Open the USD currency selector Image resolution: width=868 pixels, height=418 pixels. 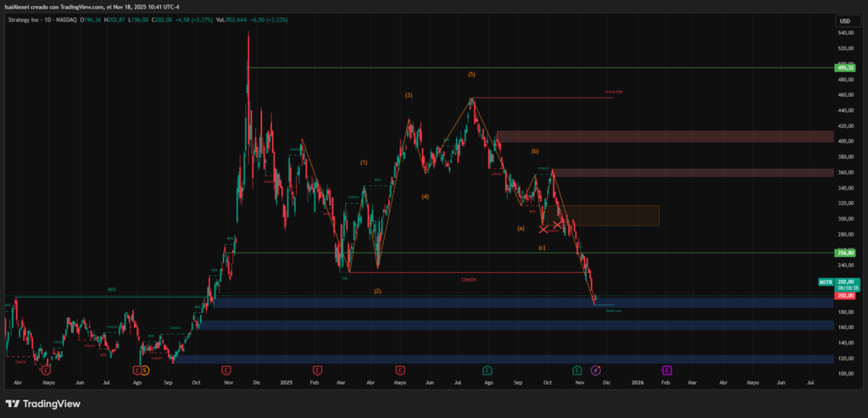(844, 20)
